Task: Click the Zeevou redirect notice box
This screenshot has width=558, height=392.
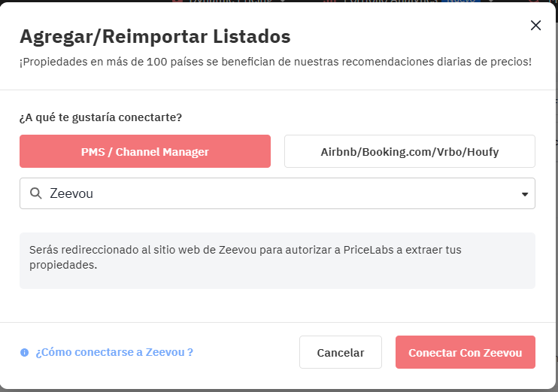Action: 277,260
